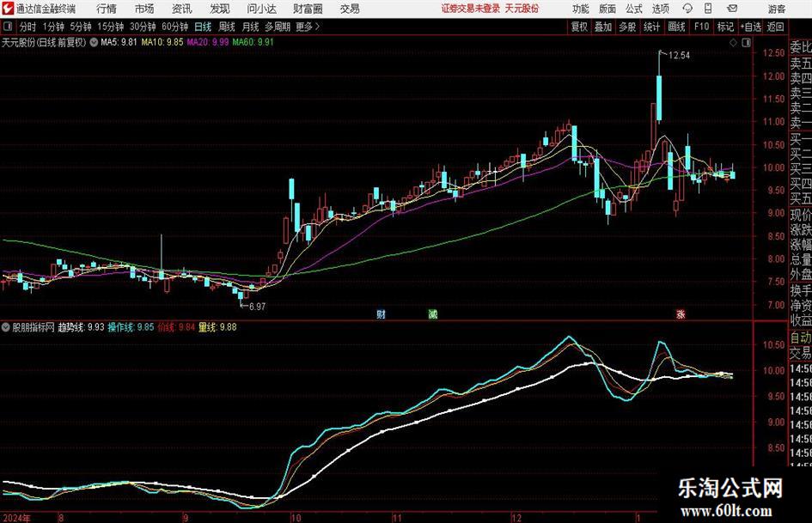Switch to 1分钟 period tab
This screenshot has height=523, width=812.
click(53, 27)
